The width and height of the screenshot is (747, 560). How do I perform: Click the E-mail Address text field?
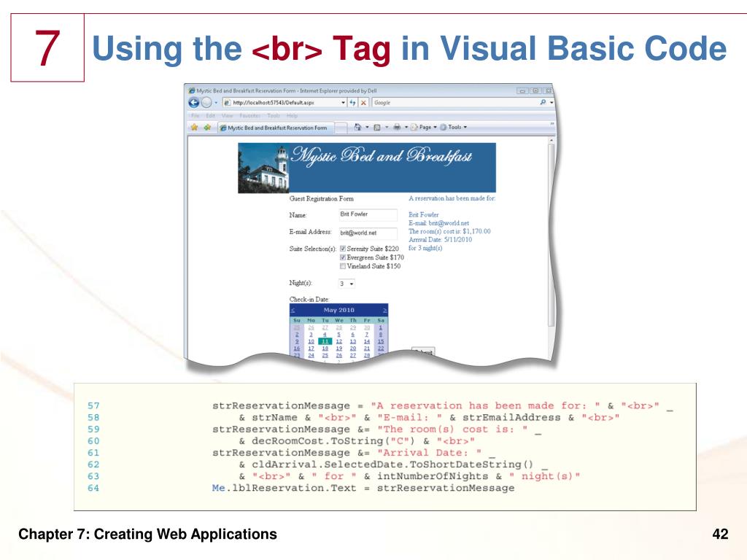coord(368,233)
